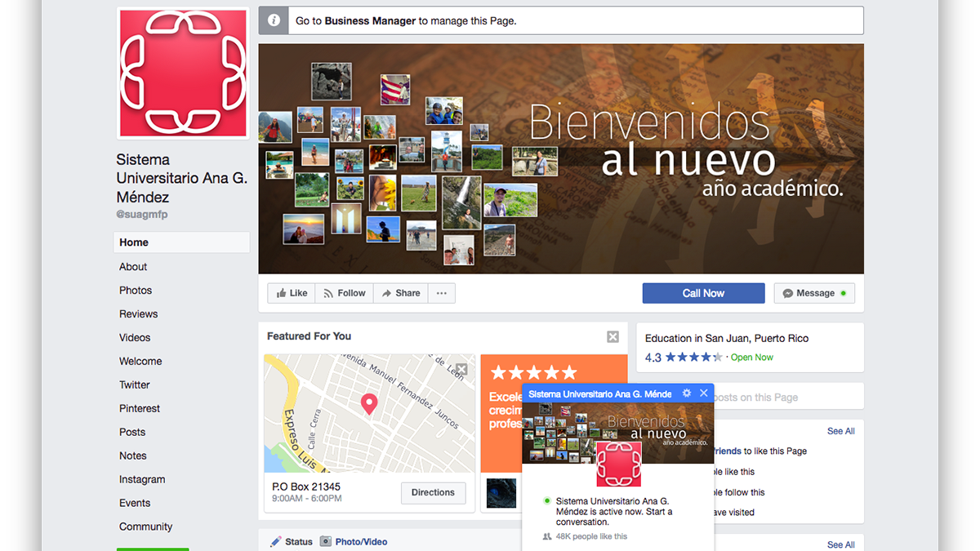Open first See All link in right column
Image resolution: width=980 pixels, height=551 pixels.
click(840, 431)
